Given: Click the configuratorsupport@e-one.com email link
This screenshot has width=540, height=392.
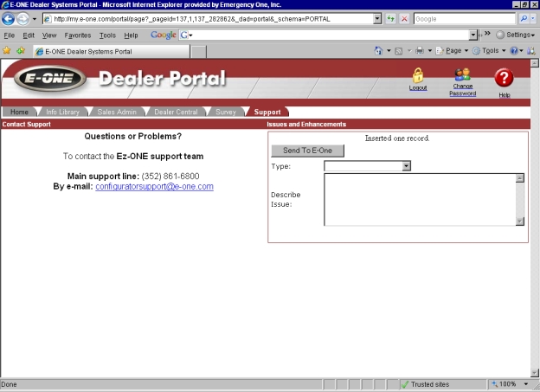Looking at the screenshot, I should point(154,186).
